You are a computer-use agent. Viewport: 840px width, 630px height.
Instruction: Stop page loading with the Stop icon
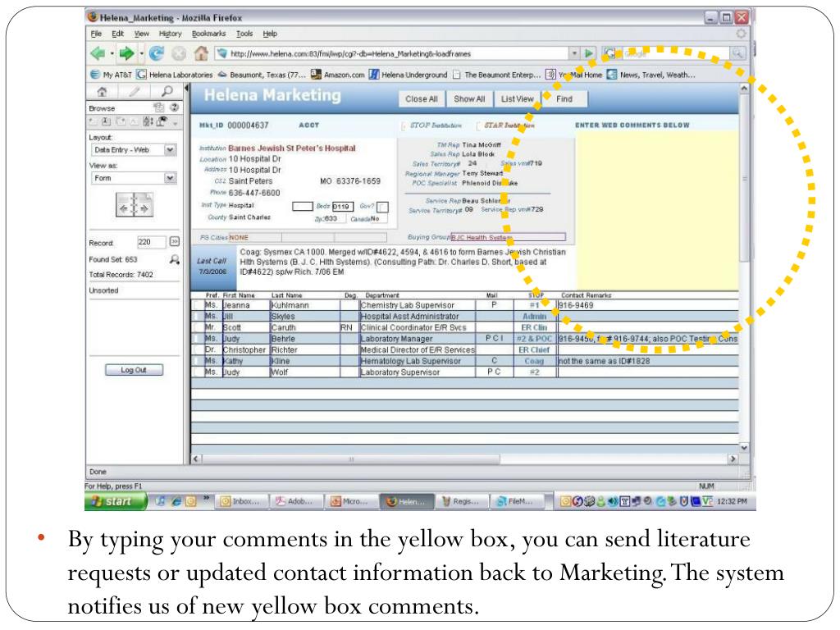[179, 53]
